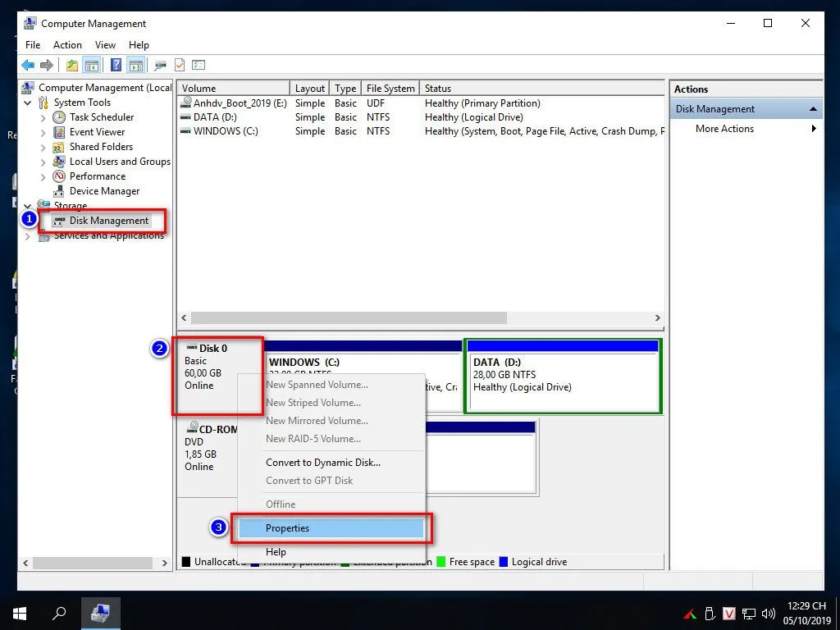Select the Forward arrow toolbar icon
The width and height of the screenshot is (840, 630).
click(47, 65)
